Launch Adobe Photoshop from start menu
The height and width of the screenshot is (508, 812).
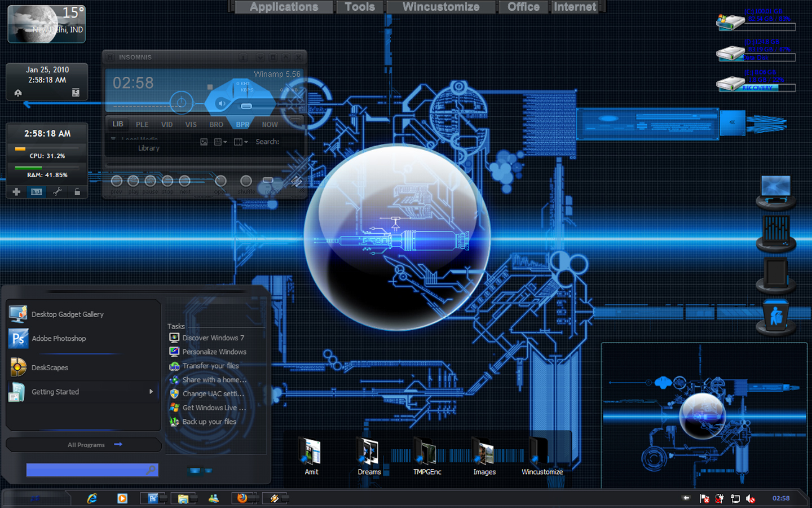click(x=83, y=339)
